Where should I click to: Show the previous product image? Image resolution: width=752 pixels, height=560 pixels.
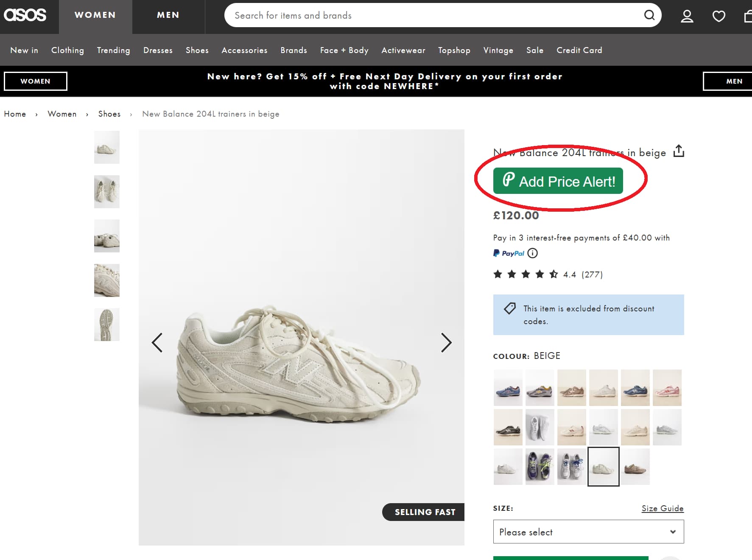pyautogui.click(x=157, y=342)
